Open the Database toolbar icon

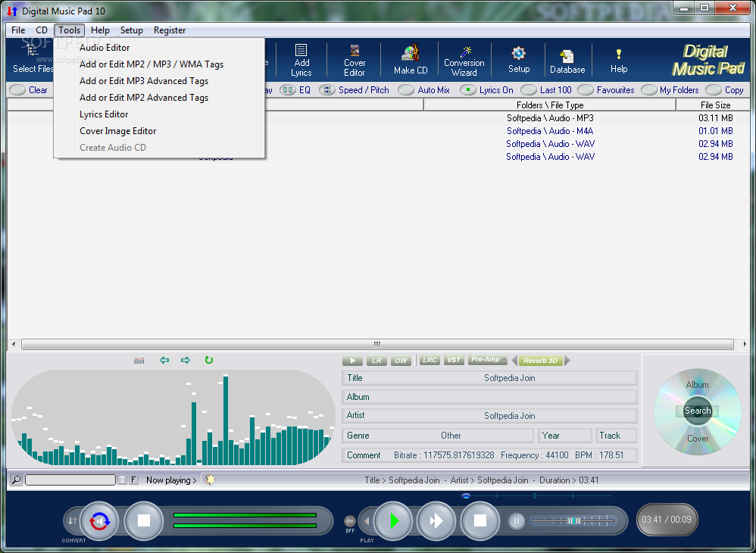coord(567,61)
